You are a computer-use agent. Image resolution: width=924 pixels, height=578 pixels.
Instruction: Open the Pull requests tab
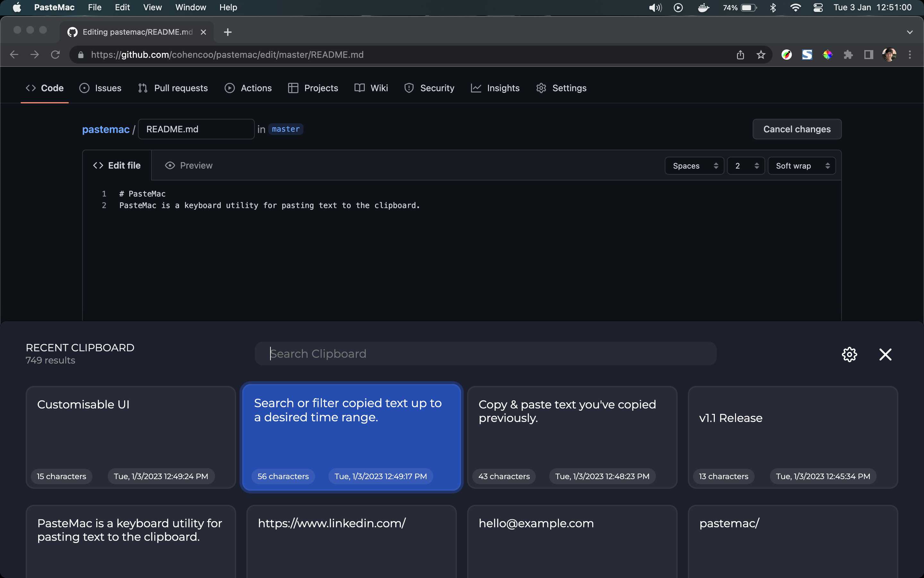pos(173,88)
